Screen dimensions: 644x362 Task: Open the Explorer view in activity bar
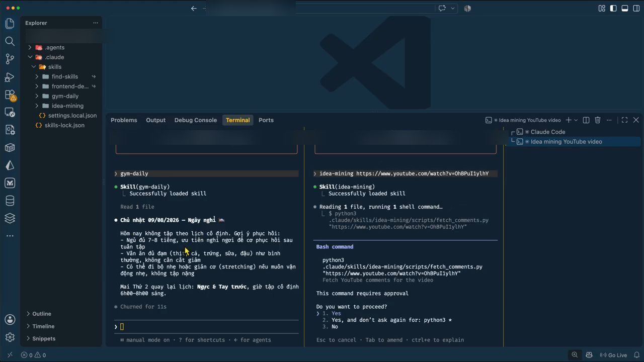click(x=10, y=24)
